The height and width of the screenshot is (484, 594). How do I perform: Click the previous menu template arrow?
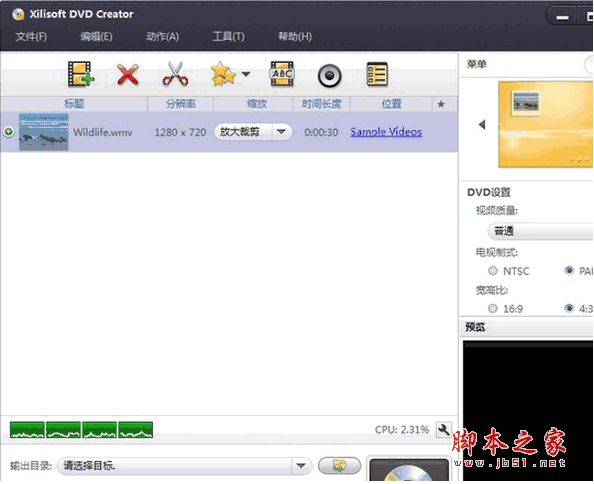tap(482, 124)
